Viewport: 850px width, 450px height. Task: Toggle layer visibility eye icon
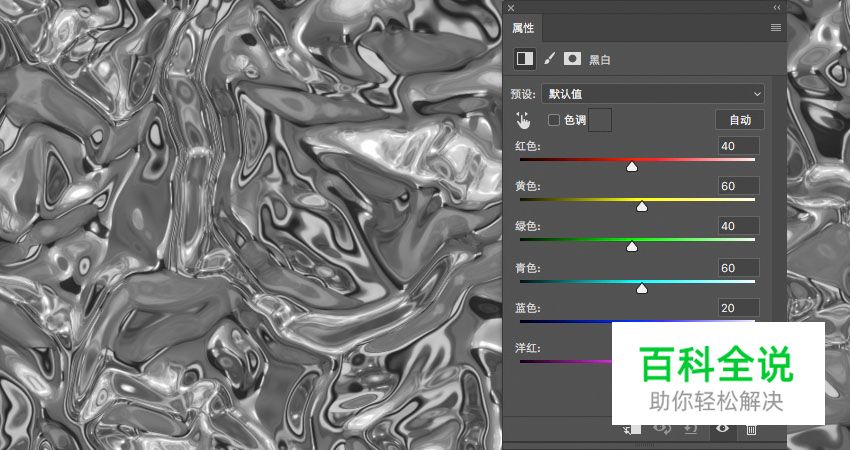coord(721,429)
